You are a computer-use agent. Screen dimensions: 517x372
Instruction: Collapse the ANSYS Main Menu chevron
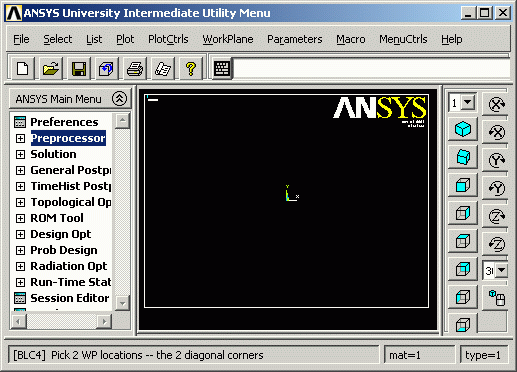pos(119,99)
